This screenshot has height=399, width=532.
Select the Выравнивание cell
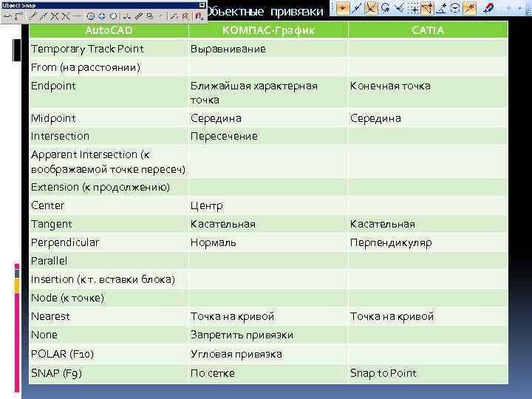click(268, 49)
